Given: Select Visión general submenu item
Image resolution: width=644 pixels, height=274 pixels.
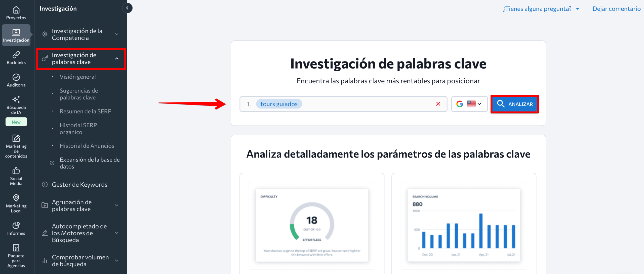Looking at the screenshot, I should tap(77, 77).
